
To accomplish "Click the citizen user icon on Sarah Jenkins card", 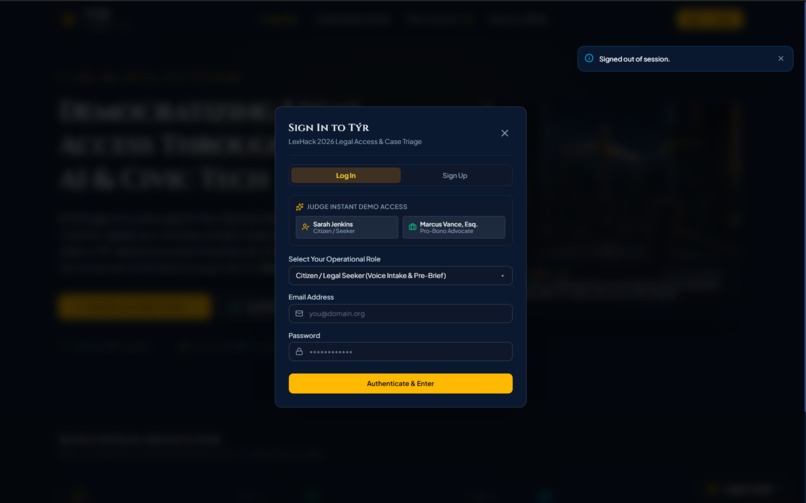I will pyautogui.click(x=305, y=227).
